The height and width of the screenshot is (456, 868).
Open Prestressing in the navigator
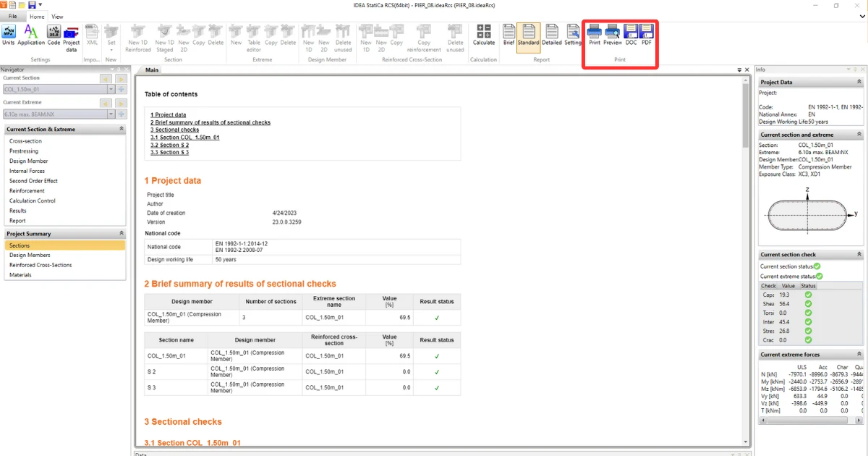click(x=23, y=151)
